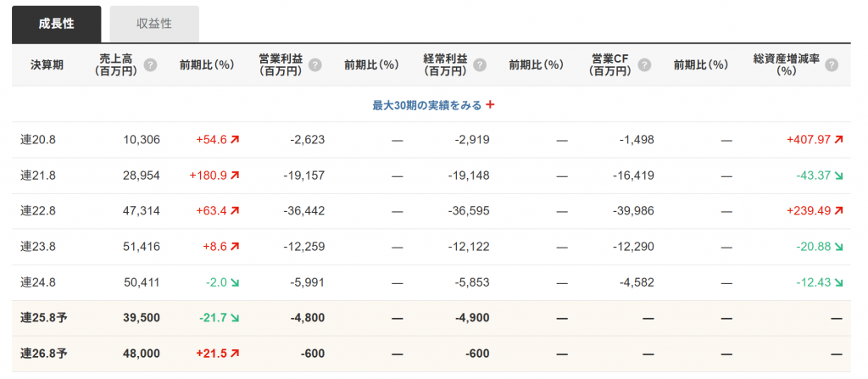Screen dimensions: 868x379
Task: Select sales value 28,954
Action: [x=142, y=176]
